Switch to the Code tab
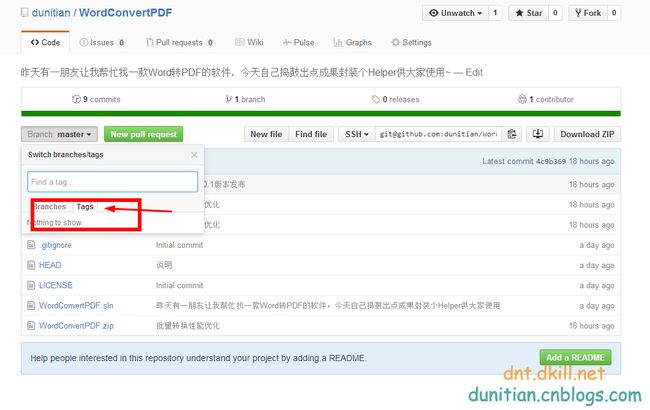 click(x=45, y=42)
